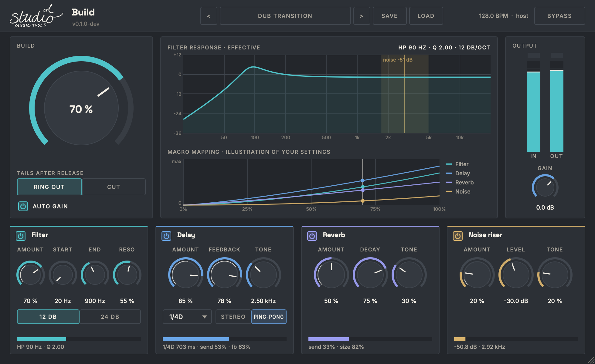The image size is (595, 364).
Task: Click the Delay Amount knob
Action: coord(186,275)
